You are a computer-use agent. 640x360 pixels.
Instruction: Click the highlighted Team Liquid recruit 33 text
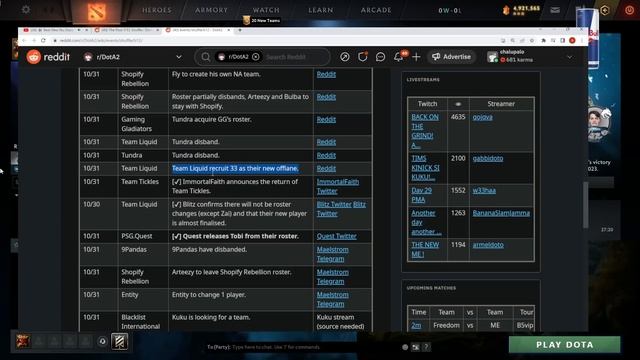[x=235, y=169]
